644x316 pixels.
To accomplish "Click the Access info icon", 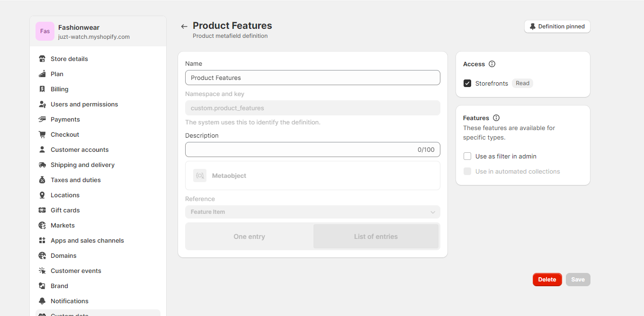I will pyautogui.click(x=492, y=64).
